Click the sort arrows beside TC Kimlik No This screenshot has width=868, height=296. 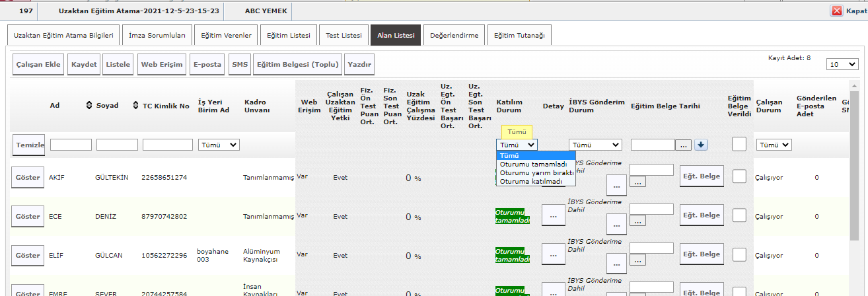(135, 106)
